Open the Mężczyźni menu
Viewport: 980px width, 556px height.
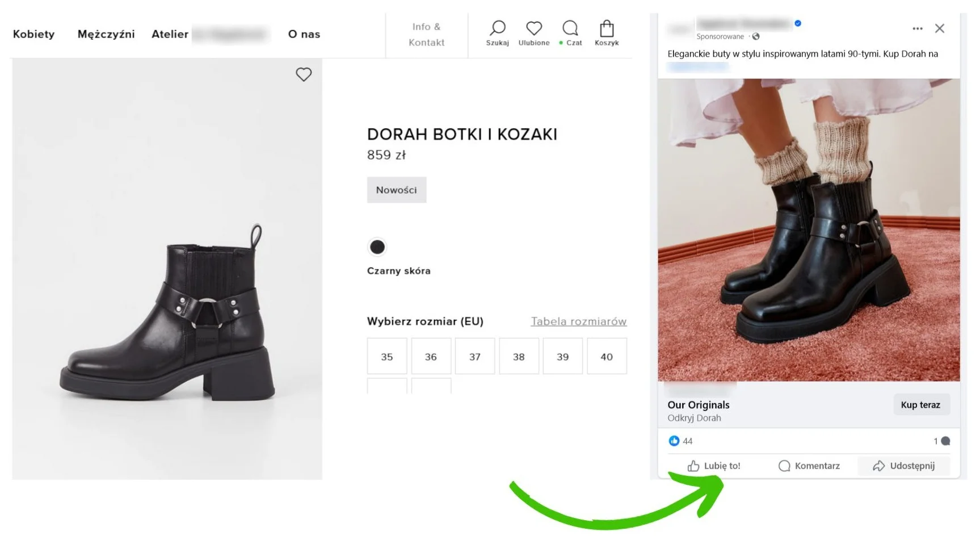106,34
